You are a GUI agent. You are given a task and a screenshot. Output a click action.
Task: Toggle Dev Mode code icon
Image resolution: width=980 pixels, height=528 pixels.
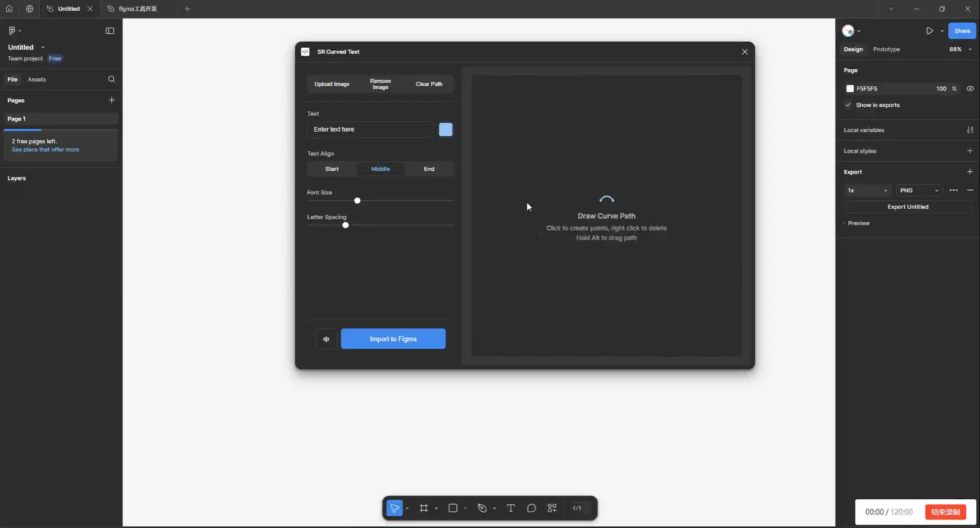[577, 508]
